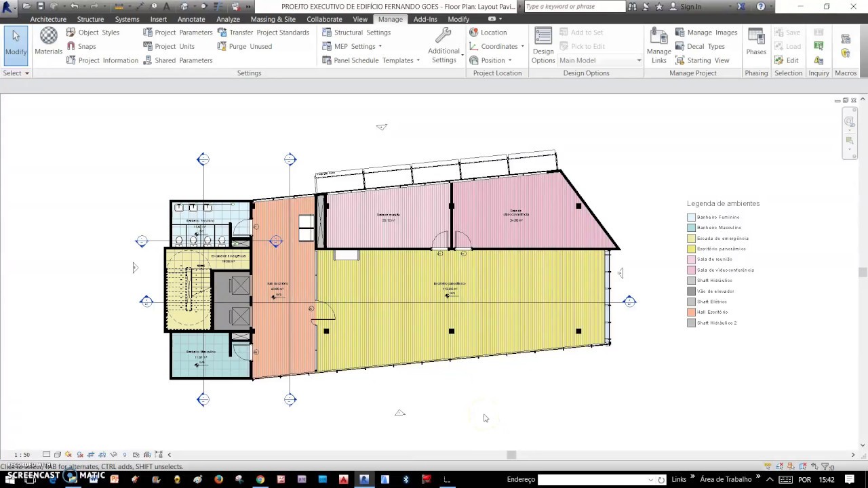This screenshot has height=488, width=868.
Task: Switch to the Massing & Site tab
Action: (x=273, y=19)
